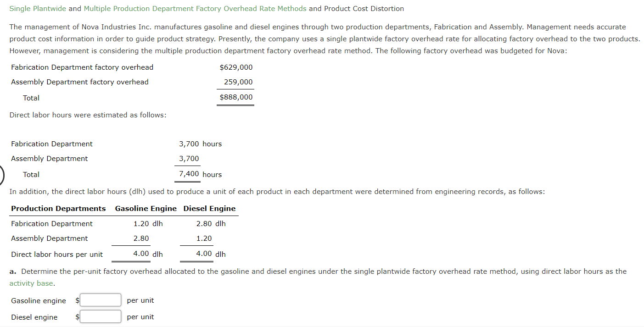Select the 1.20 diesel assembly cell
The image size is (644, 327).
coord(204,238)
